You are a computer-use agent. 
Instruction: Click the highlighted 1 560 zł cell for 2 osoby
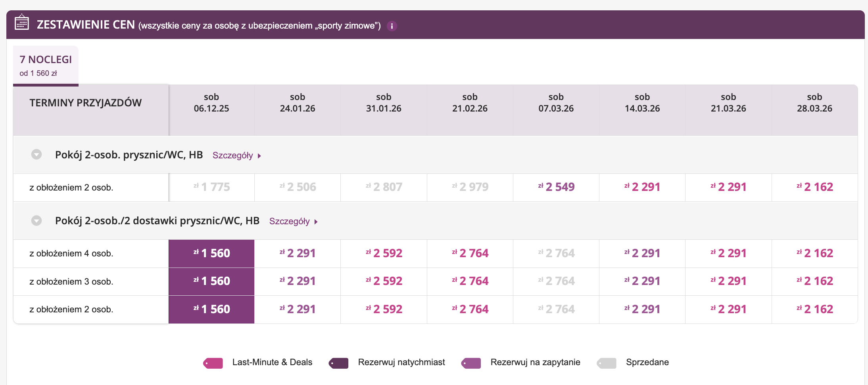point(211,309)
